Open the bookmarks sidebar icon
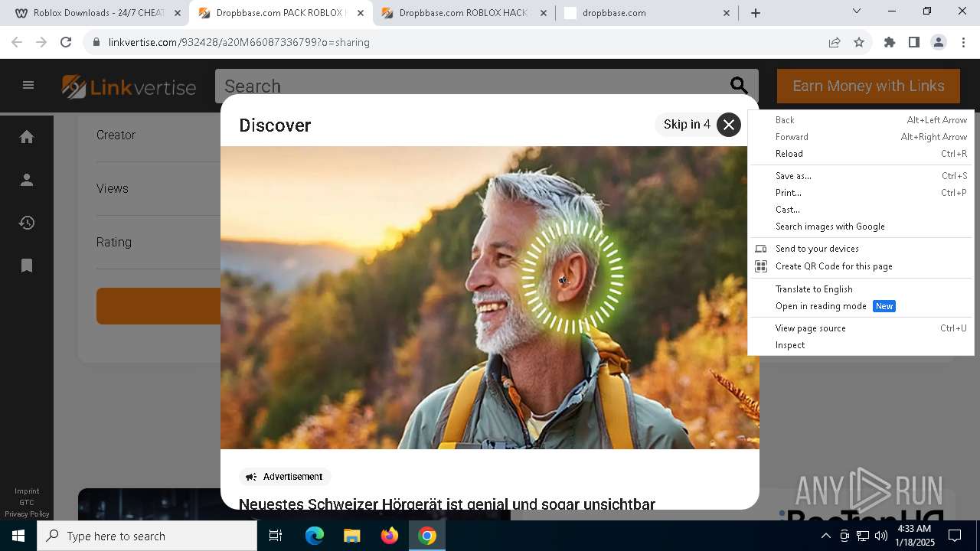The image size is (980, 551). 27,266
